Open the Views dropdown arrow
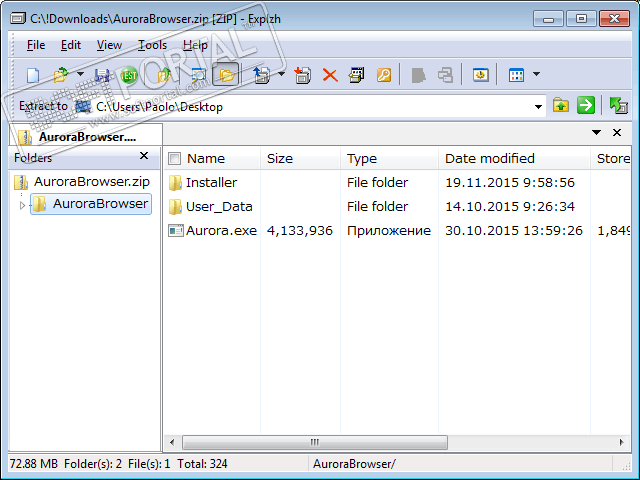Viewport: 640px width, 480px height. coord(536,74)
